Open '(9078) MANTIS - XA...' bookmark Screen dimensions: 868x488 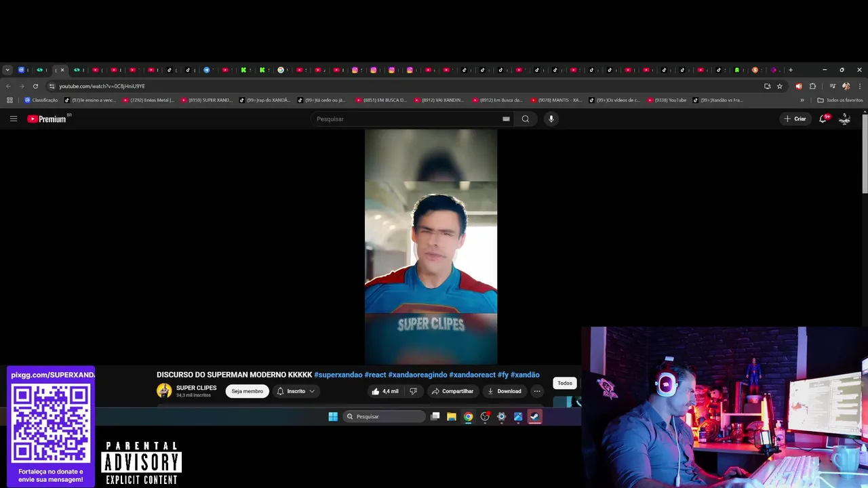[x=556, y=100]
